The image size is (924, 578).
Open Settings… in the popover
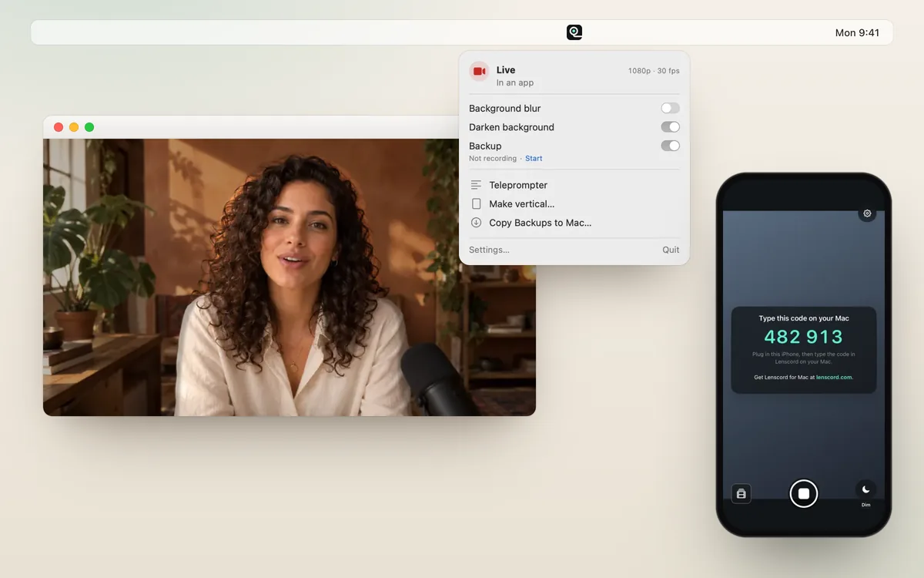pyautogui.click(x=489, y=250)
